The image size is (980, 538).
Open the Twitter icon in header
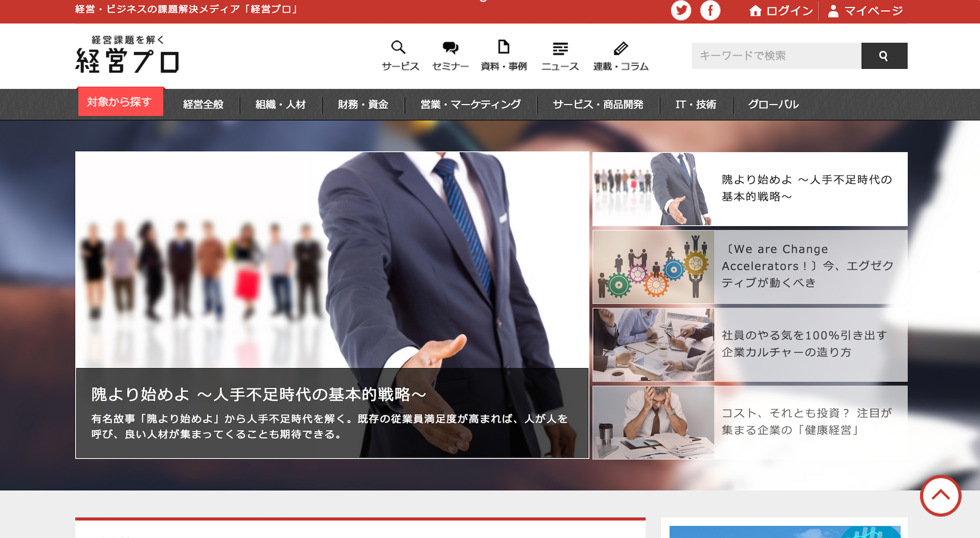[681, 10]
